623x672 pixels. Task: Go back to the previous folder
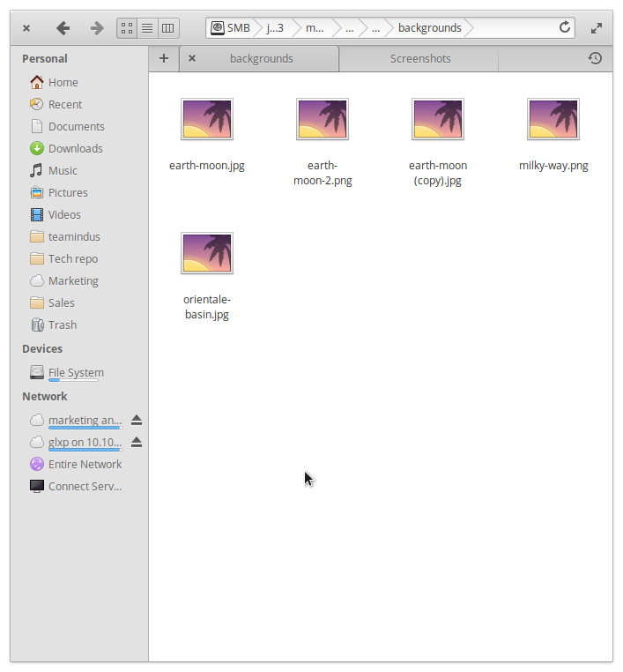click(x=63, y=28)
